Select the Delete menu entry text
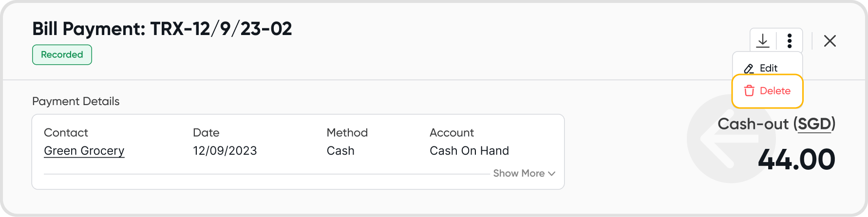This screenshot has width=868, height=217. (x=775, y=91)
